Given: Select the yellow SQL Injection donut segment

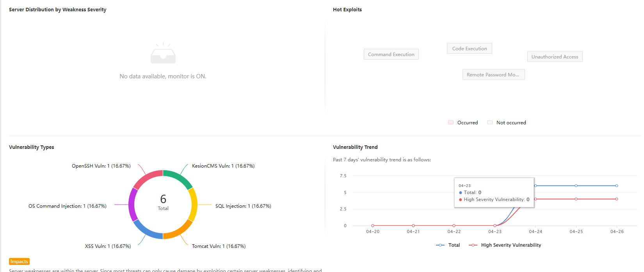Looking at the screenshot, I should [x=193, y=205].
